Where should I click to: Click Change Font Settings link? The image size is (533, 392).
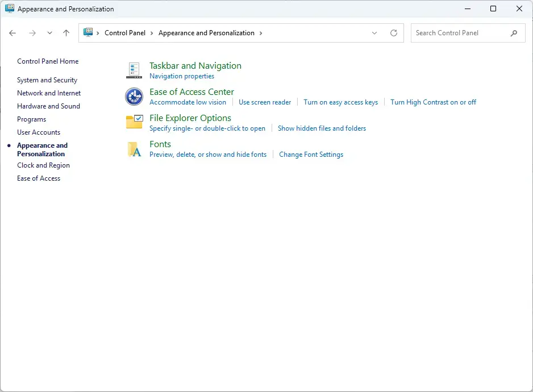[x=311, y=155]
